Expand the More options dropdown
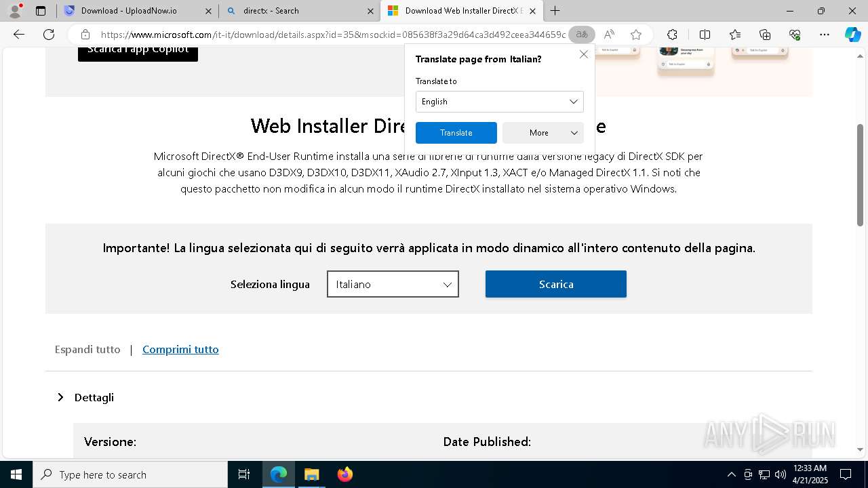This screenshot has height=488, width=868. click(x=542, y=133)
